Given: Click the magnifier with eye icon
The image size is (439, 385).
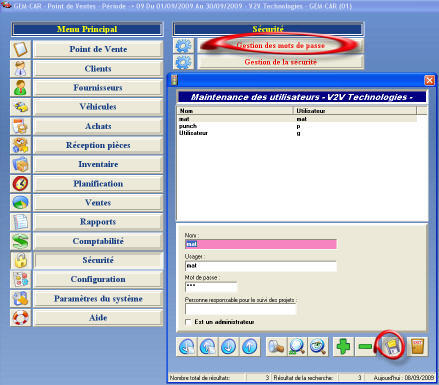Looking at the screenshot, I should pos(318,347).
